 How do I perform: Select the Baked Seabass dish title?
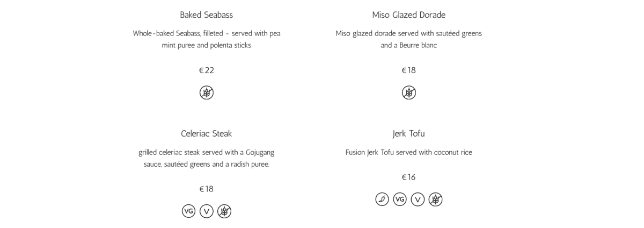click(207, 15)
